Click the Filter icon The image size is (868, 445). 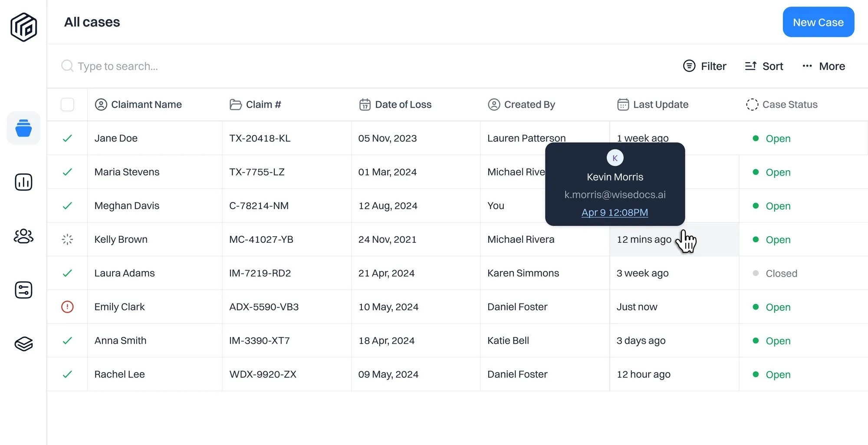689,66
